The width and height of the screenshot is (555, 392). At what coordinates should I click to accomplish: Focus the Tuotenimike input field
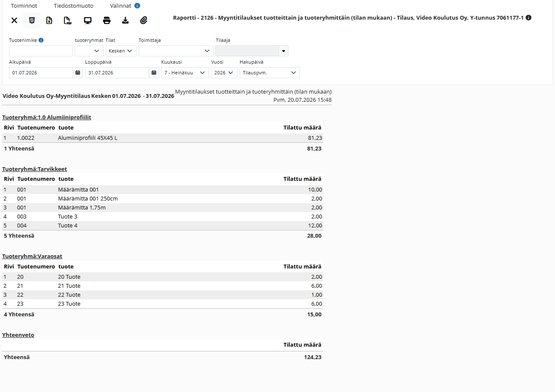pyautogui.click(x=41, y=51)
